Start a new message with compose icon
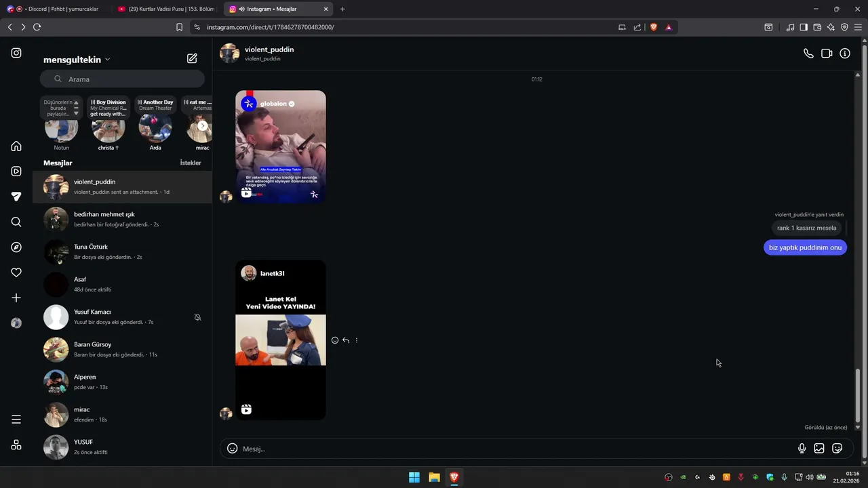Screen dimensions: 868x488 click(x=192, y=59)
